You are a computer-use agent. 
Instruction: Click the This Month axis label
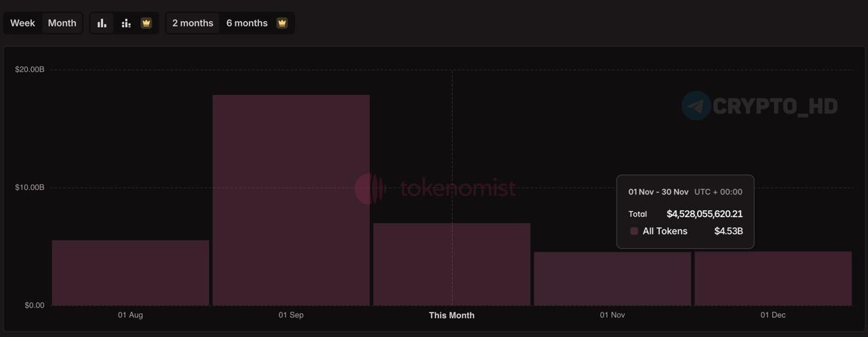coord(452,315)
